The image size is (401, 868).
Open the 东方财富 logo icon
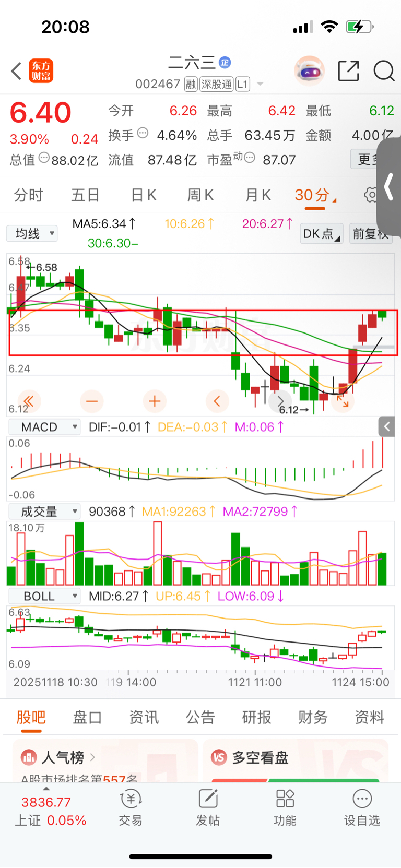coord(41,71)
